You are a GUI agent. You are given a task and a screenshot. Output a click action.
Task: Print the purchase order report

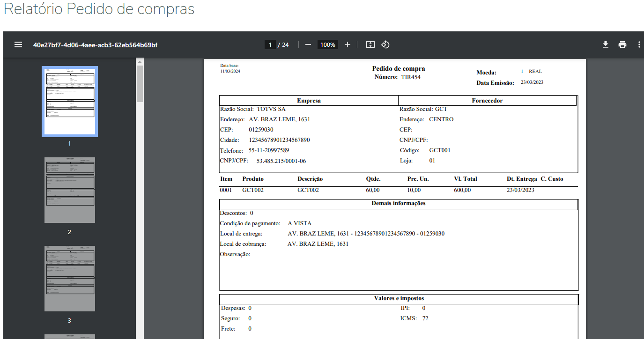[622, 44]
